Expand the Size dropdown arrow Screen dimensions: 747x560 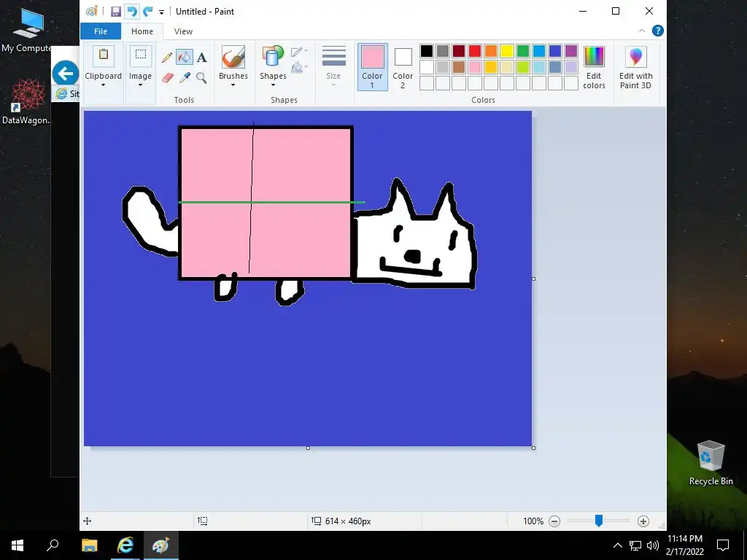[x=333, y=86]
